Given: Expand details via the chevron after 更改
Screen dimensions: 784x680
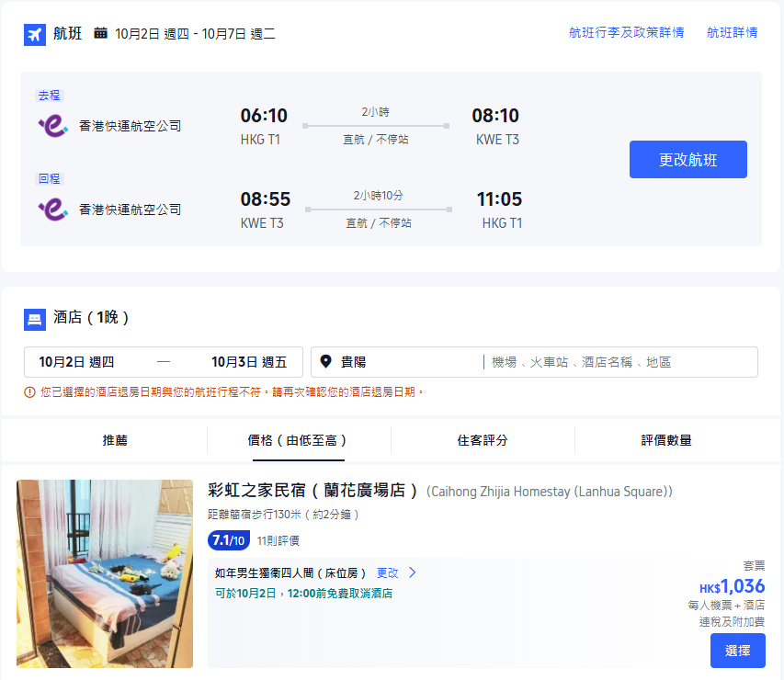Looking at the screenshot, I should click(410, 572).
